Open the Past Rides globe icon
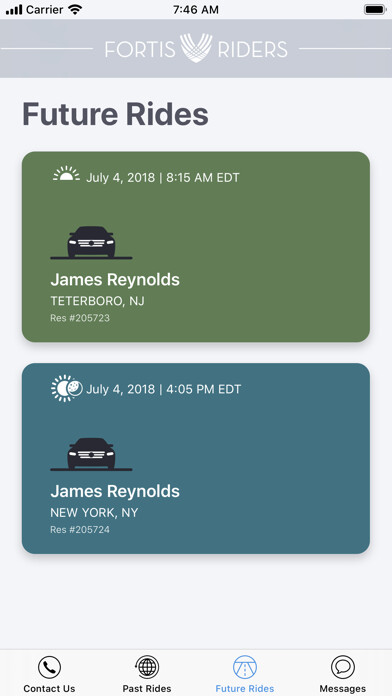This screenshot has height=696, width=392. pyautogui.click(x=147, y=667)
